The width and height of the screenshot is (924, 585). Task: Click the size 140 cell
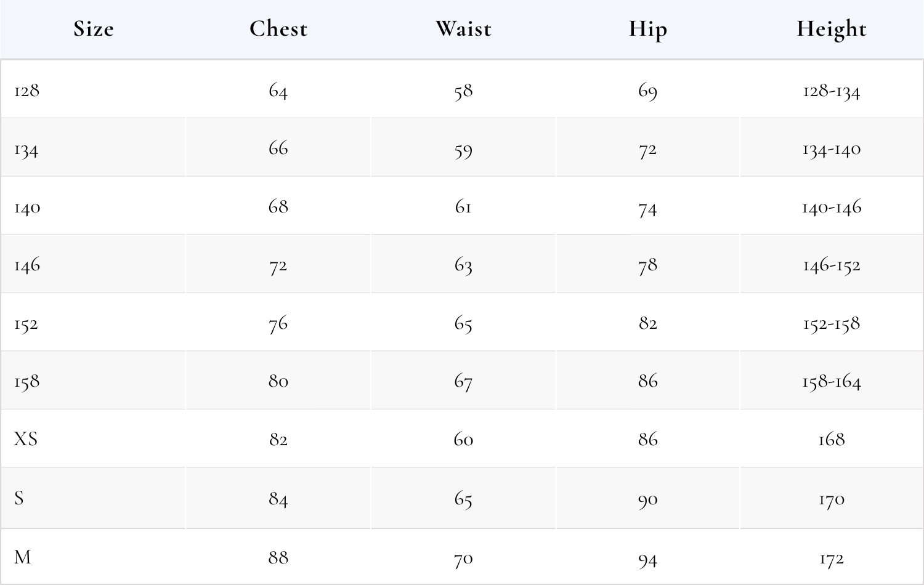pyautogui.click(x=27, y=207)
